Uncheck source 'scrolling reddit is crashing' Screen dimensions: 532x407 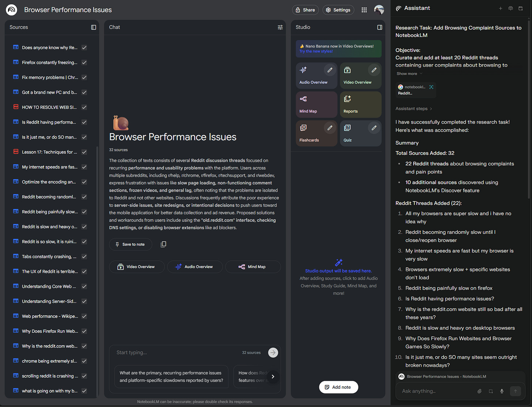click(x=84, y=376)
